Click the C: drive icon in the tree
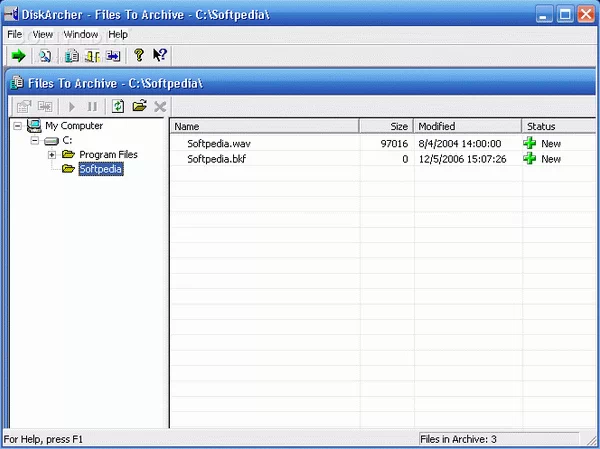 (x=51, y=141)
